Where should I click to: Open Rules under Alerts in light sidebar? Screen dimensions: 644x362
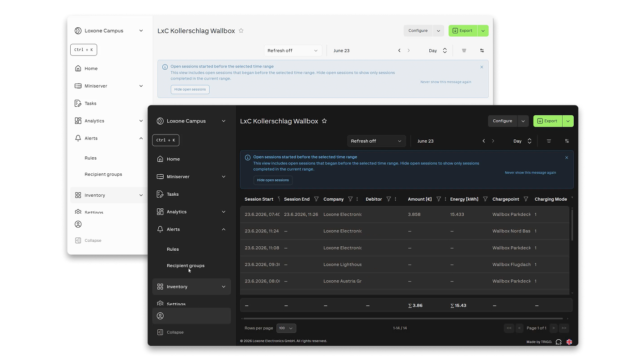90,158
